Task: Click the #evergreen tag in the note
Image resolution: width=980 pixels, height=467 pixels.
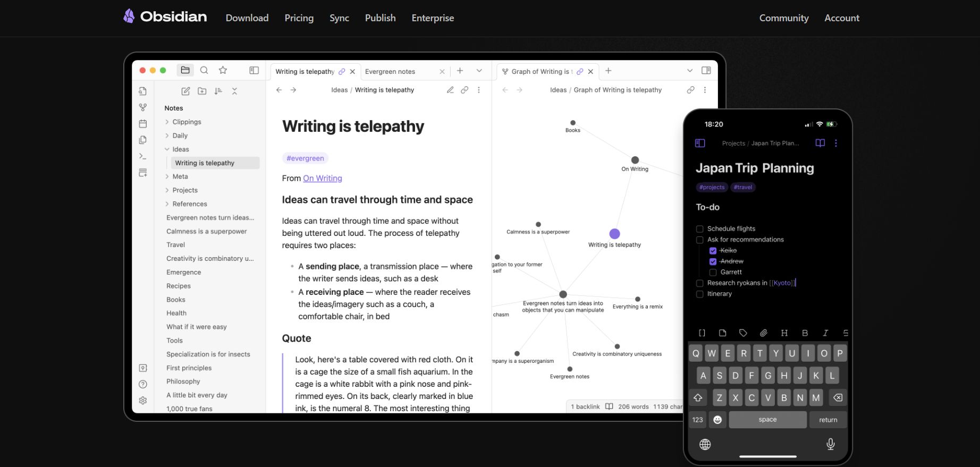Action: [x=305, y=158]
